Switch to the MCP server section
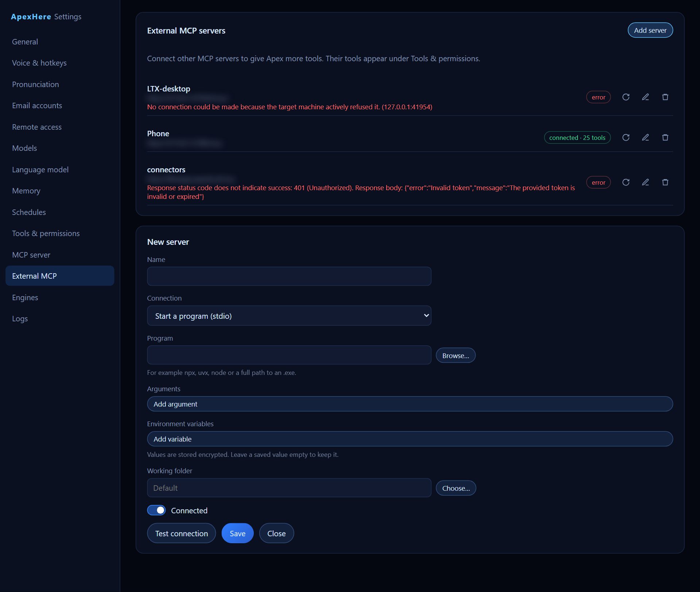This screenshot has width=700, height=592. click(x=31, y=255)
